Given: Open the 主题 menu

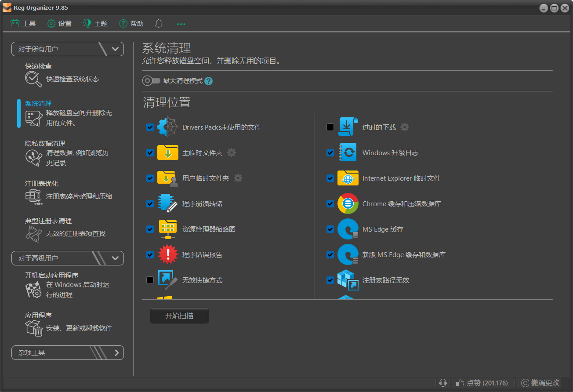Looking at the screenshot, I should [95, 24].
